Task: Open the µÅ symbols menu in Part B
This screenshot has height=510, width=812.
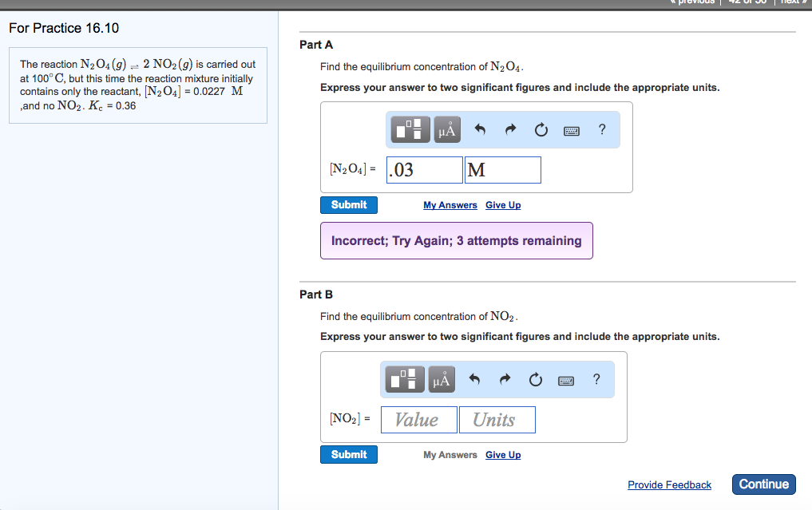Action: tap(441, 380)
